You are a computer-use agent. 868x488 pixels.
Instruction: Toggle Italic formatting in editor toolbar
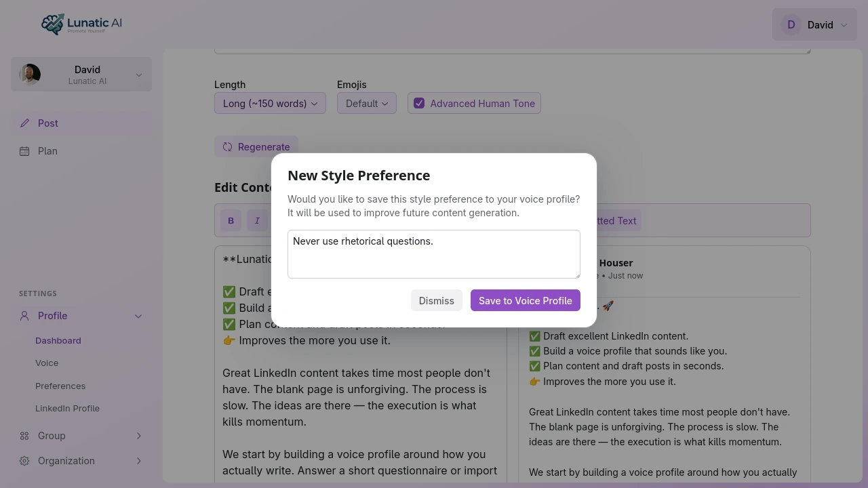click(x=257, y=220)
